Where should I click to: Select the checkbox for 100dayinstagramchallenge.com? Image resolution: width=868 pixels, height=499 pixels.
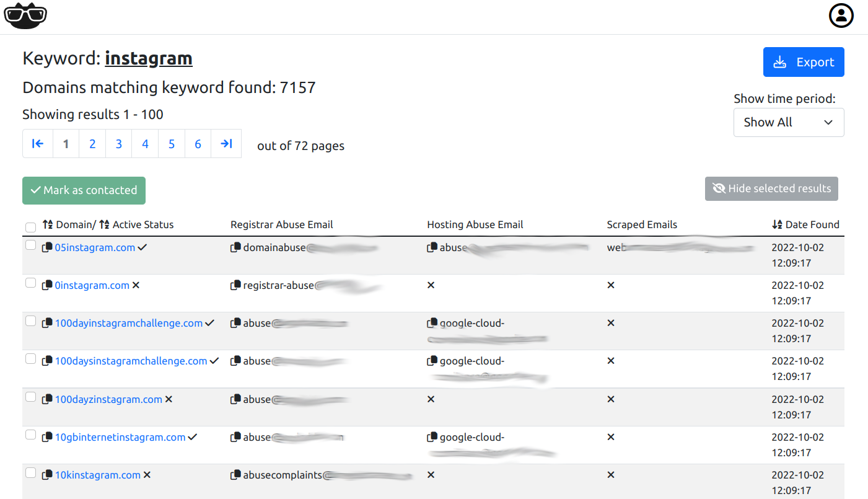click(x=30, y=321)
